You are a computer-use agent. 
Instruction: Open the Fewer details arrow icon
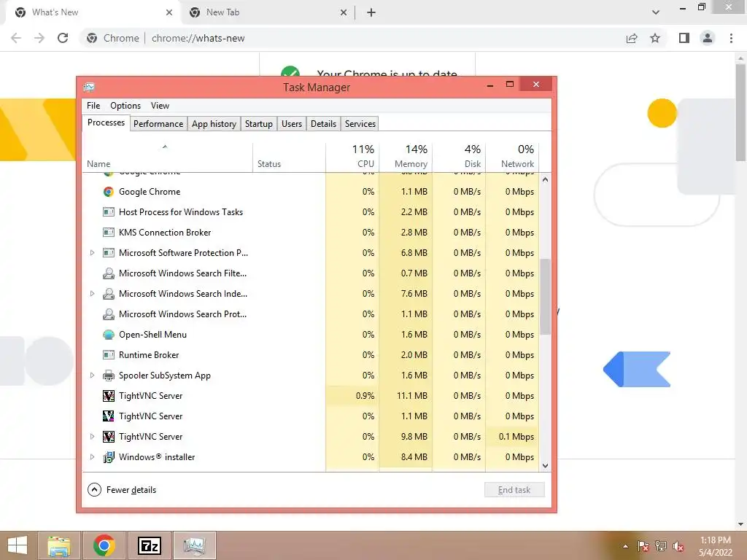click(x=94, y=489)
